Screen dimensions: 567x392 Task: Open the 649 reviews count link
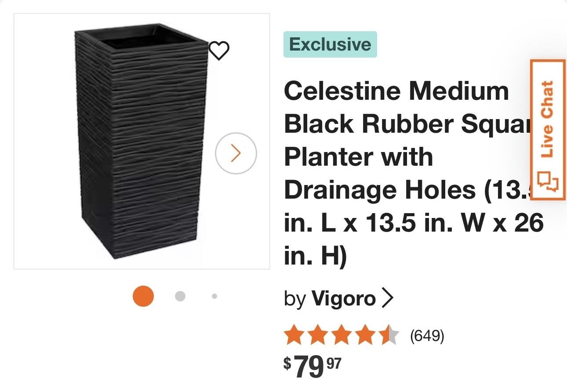click(427, 336)
